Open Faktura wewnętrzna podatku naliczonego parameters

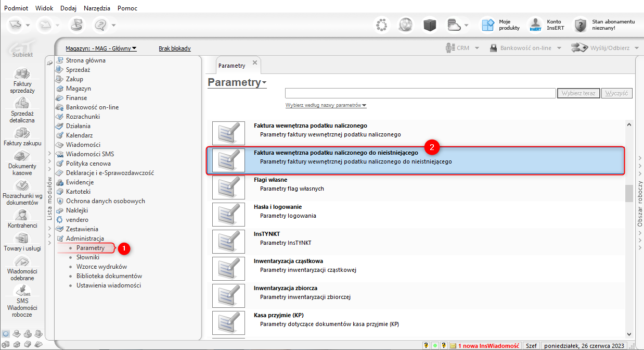416,133
